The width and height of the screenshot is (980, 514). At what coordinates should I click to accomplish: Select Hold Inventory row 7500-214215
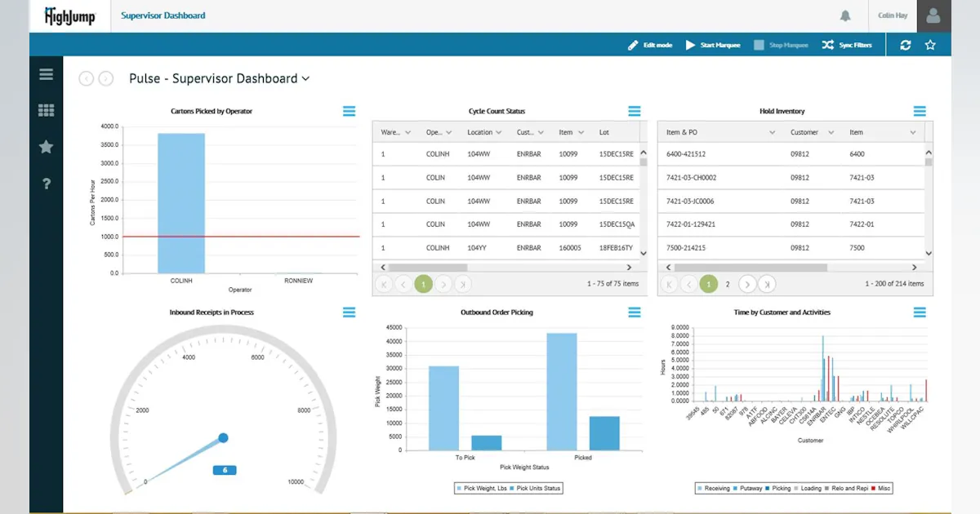[791, 247]
